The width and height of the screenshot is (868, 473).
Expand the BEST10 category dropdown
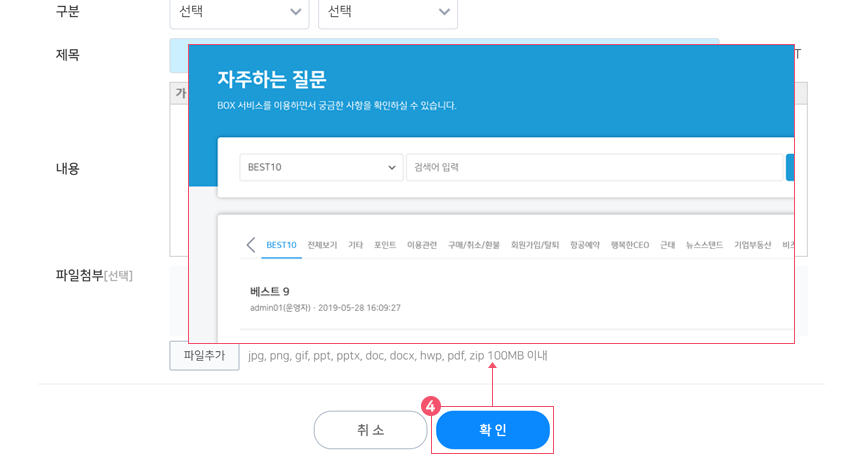pos(321,167)
